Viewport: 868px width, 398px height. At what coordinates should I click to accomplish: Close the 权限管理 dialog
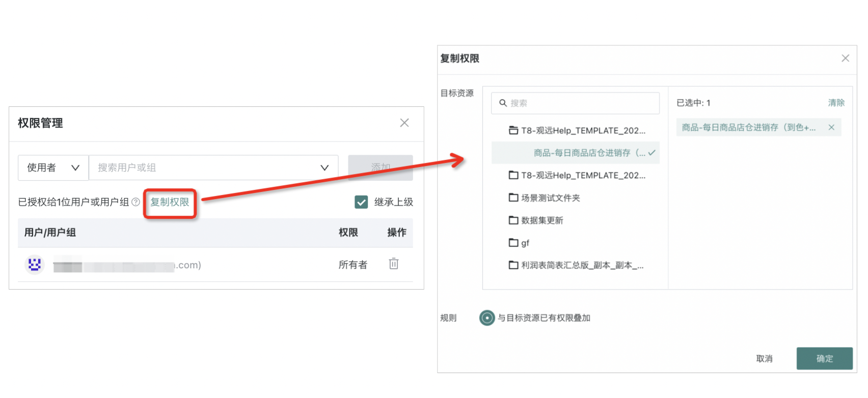coord(404,123)
